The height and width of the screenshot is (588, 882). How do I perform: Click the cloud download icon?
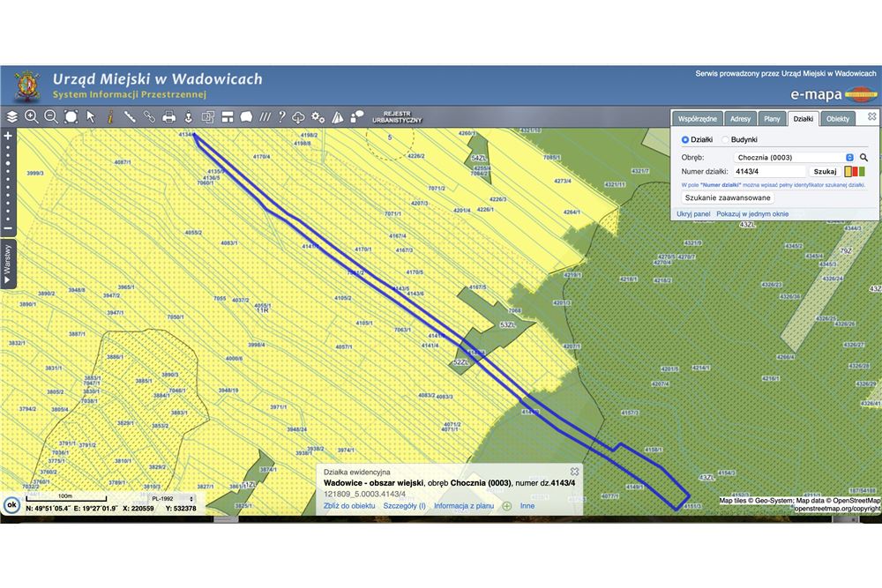coord(299,116)
